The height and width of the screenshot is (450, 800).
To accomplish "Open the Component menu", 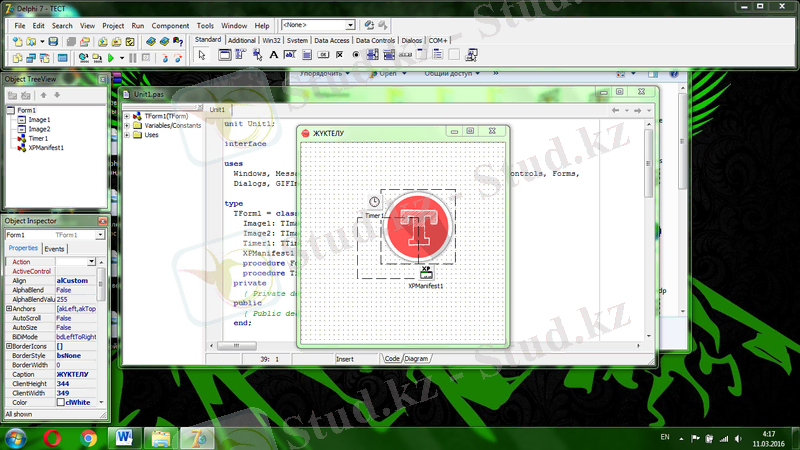I will pos(171,24).
